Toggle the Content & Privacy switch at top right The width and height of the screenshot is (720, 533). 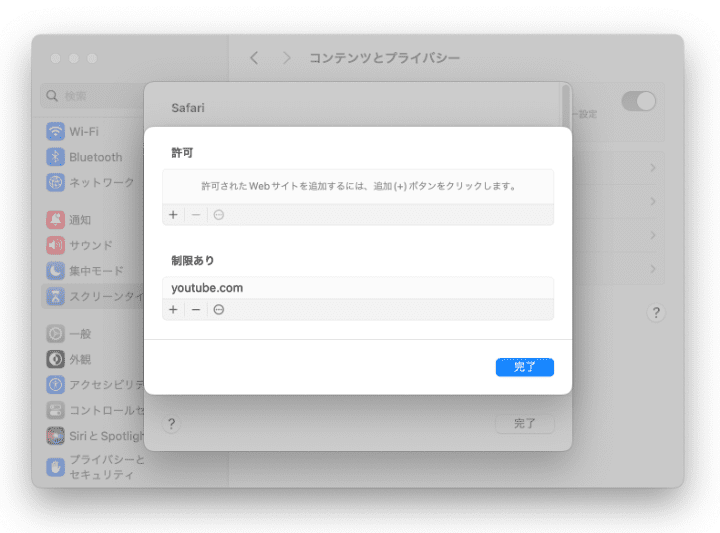coord(638,101)
